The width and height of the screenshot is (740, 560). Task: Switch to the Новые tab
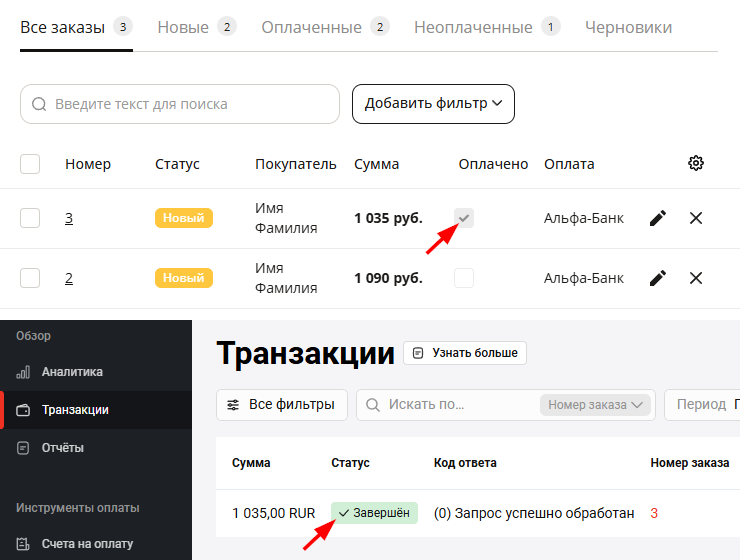point(197,27)
